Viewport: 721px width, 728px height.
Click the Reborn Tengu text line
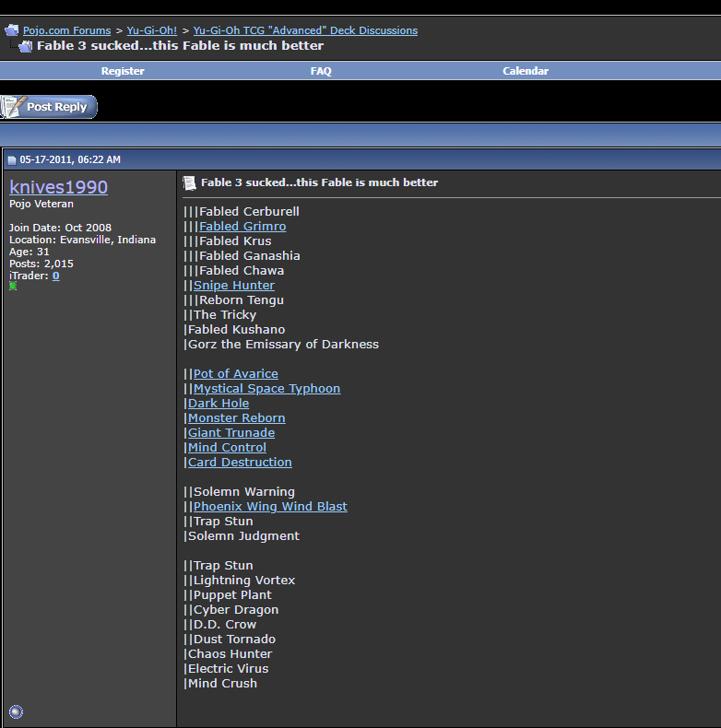[x=233, y=299]
